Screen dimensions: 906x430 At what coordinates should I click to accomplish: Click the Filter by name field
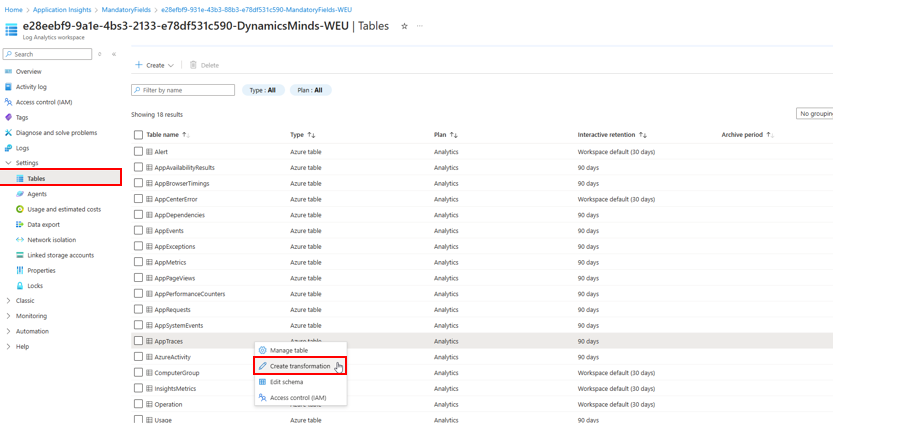[x=183, y=90]
